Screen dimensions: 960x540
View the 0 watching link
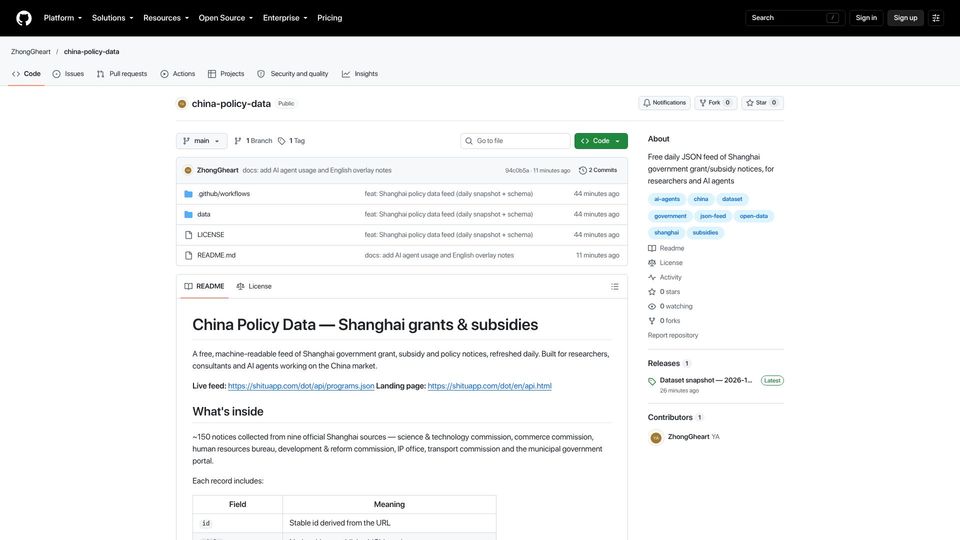[x=670, y=306]
